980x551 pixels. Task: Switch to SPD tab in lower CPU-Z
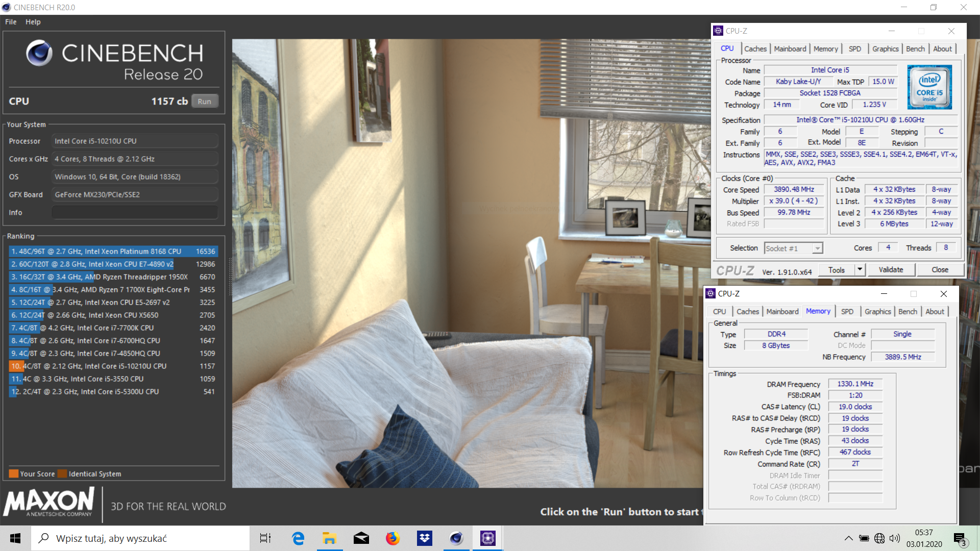[x=847, y=311]
